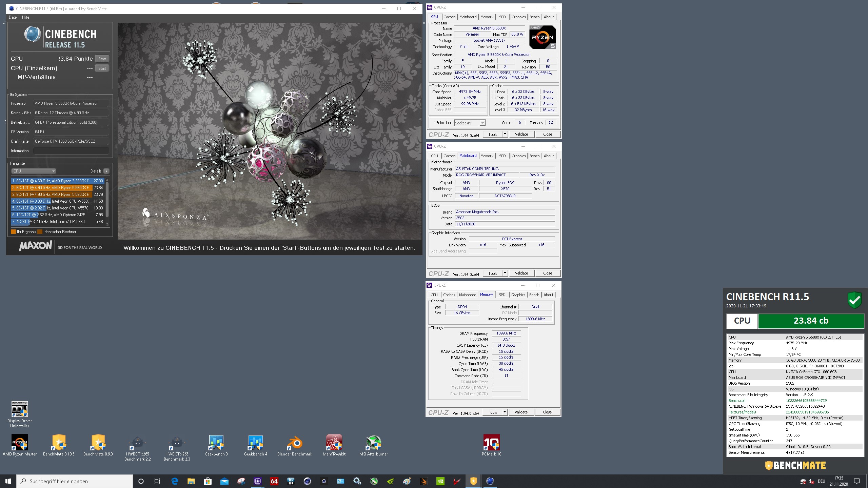Open the green NVIDIA taskbar icon

[440, 481]
